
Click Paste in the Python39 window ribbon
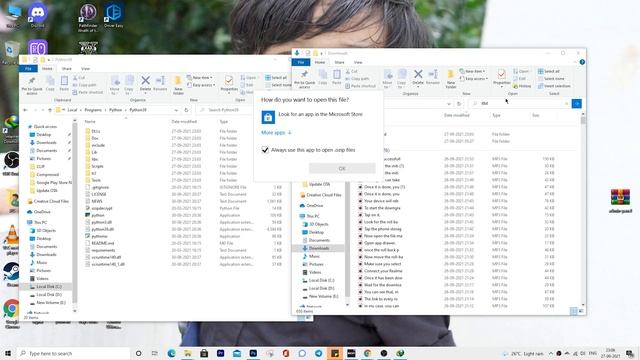(64, 83)
